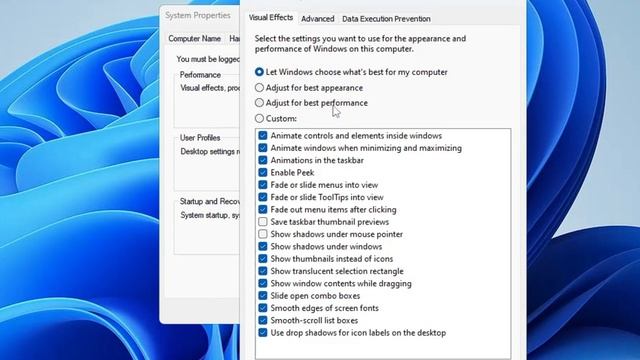This screenshot has height=360, width=640.
Task: Uncheck 'Show shadows under windows'
Action: tap(263, 246)
